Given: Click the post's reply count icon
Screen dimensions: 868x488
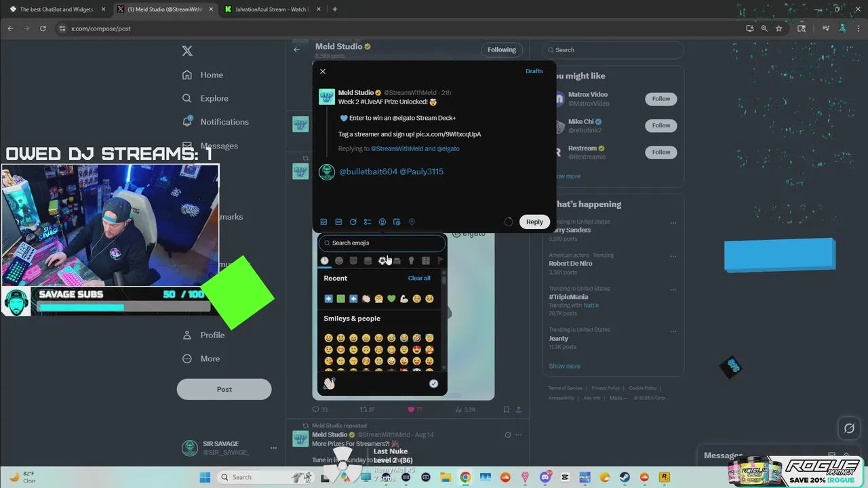Looking at the screenshot, I should pos(316,409).
